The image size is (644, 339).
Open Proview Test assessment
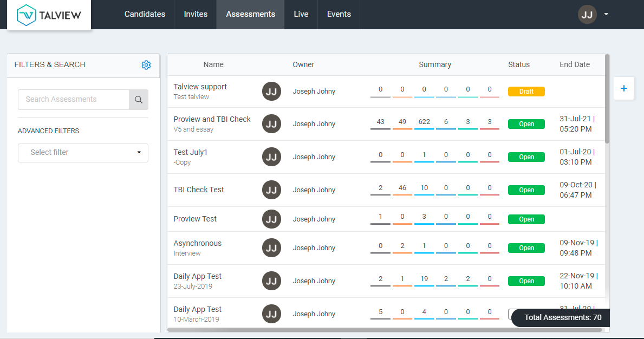(x=195, y=219)
